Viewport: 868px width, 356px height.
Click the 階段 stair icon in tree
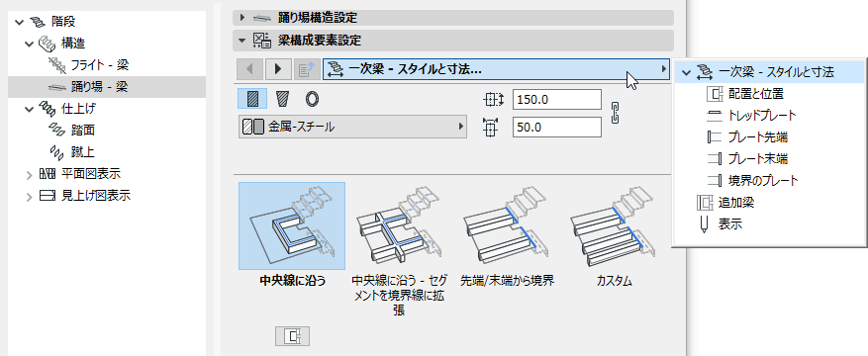(x=38, y=22)
